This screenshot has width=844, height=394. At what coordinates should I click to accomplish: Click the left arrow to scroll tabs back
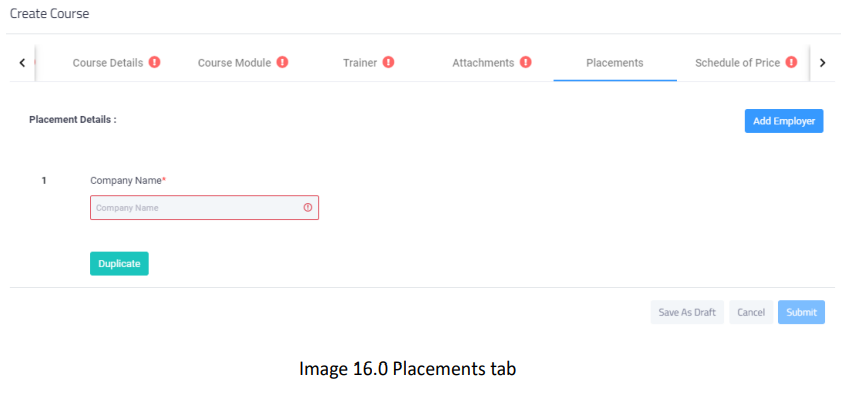[x=22, y=63]
